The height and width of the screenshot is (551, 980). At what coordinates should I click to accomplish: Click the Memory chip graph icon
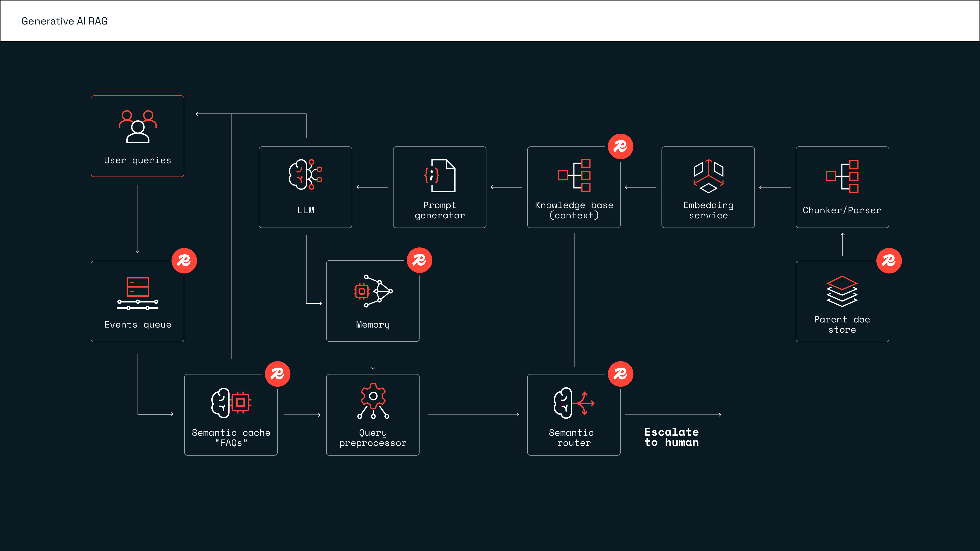373,291
